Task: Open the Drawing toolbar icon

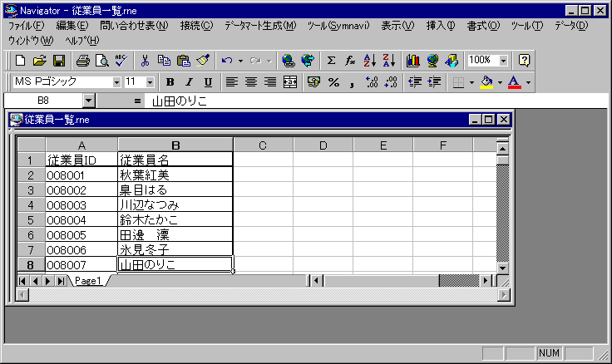Action: 452,61
